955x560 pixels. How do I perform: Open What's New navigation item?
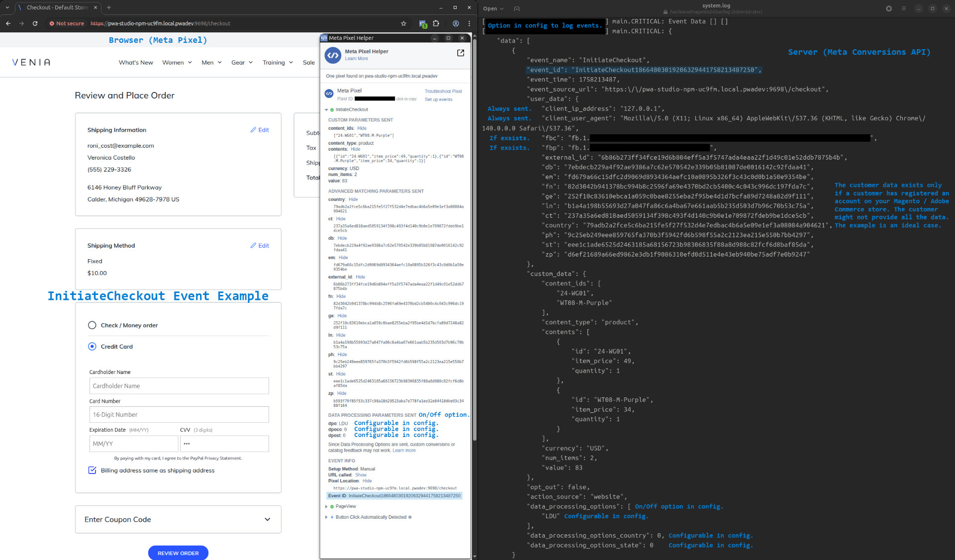[x=136, y=63]
